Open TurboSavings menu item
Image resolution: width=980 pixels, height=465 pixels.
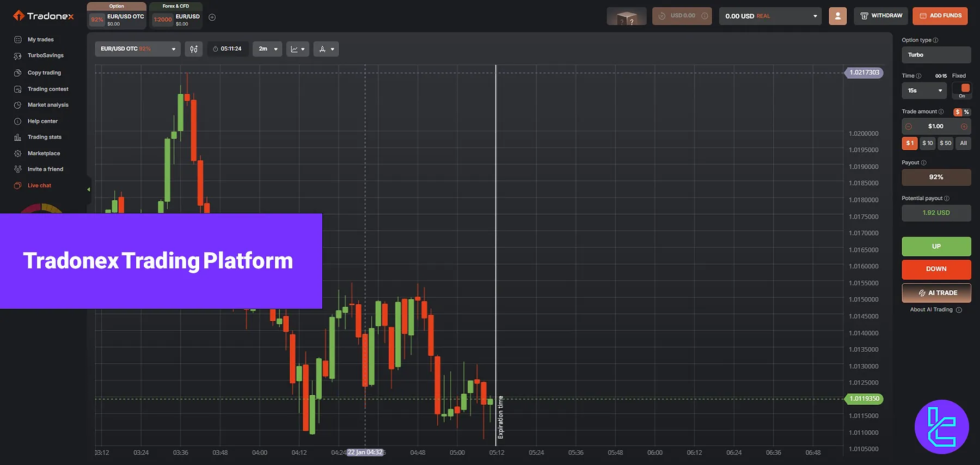click(46, 56)
